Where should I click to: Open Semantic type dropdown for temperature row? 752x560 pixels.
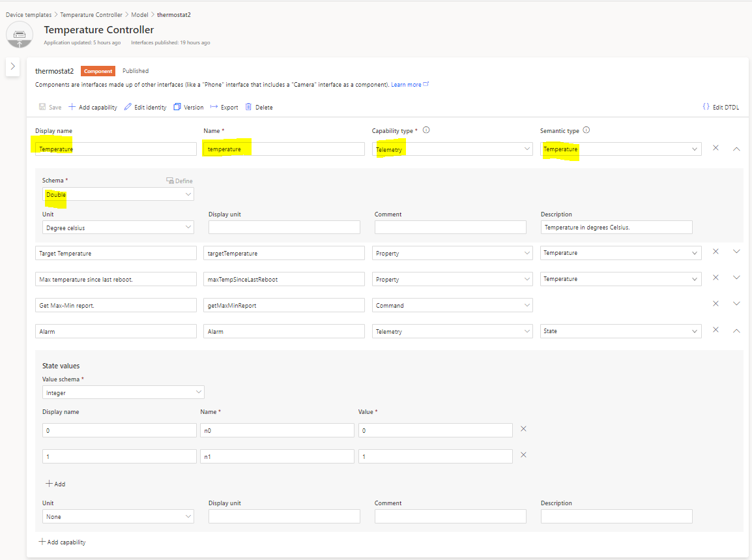(620, 149)
